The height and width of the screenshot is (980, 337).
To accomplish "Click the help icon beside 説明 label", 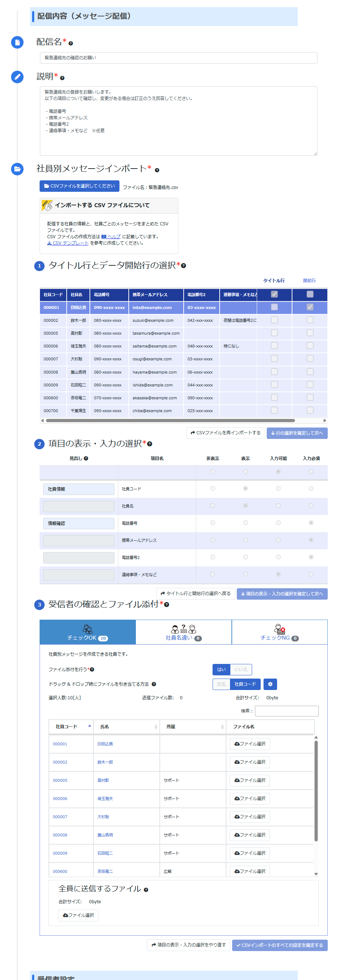I will tap(62, 78).
